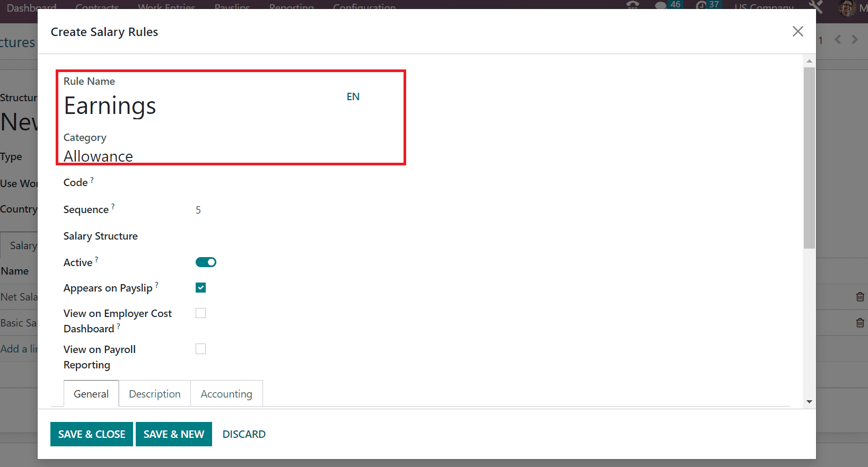Open the EN translation language selector
This screenshot has height=467, width=868.
353,96
